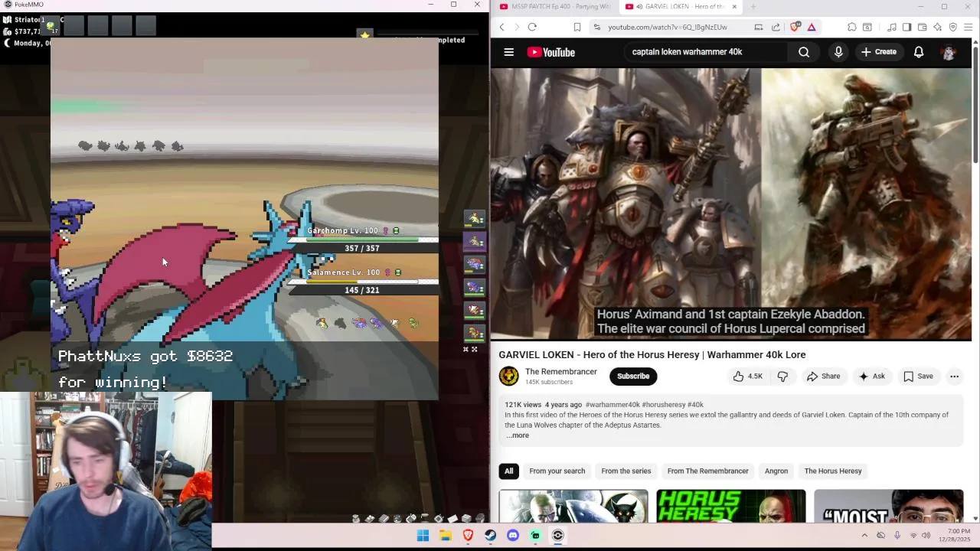Image resolution: width=980 pixels, height=551 pixels.
Task: Run the YouTube search magnifier button
Action: click(x=804, y=52)
